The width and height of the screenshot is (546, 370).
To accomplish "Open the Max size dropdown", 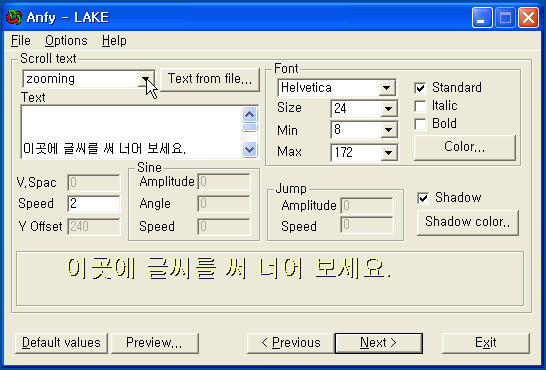I will (x=389, y=152).
